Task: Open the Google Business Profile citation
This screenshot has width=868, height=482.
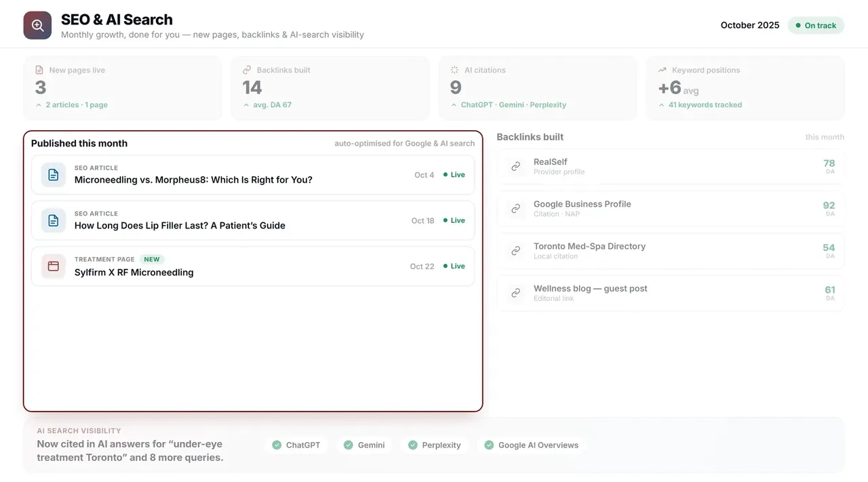Action: tap(671, 209)
